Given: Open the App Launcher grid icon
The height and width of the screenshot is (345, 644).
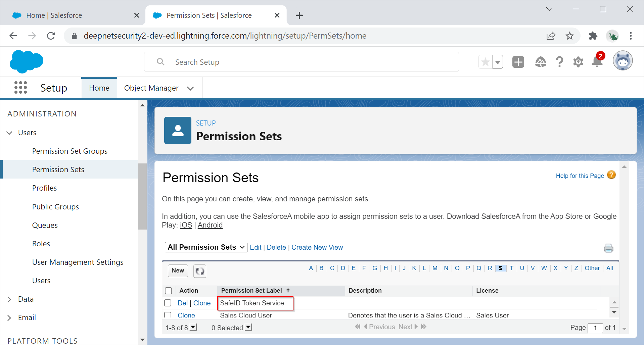Looking at the screenshot, I should point(20,88).
